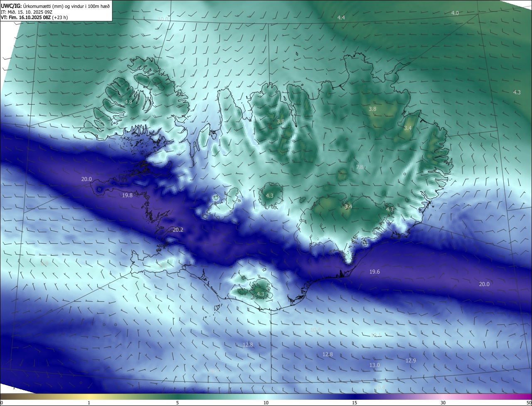Click the 'VT: Fim. 16.10.2025 08Z (+23 h)' line
Screen dimensions: 532x406
pyautogui.click(x=34, y=17)
